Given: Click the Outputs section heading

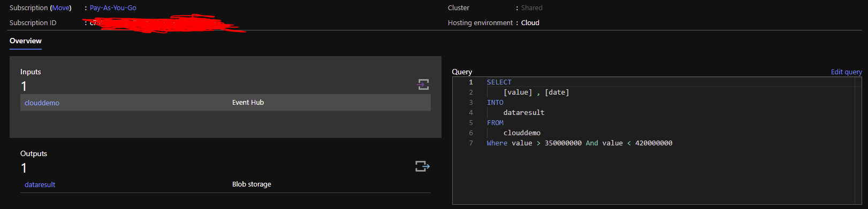Looking at the screenshot, I should pyautogui.click(x=34, y=153).
